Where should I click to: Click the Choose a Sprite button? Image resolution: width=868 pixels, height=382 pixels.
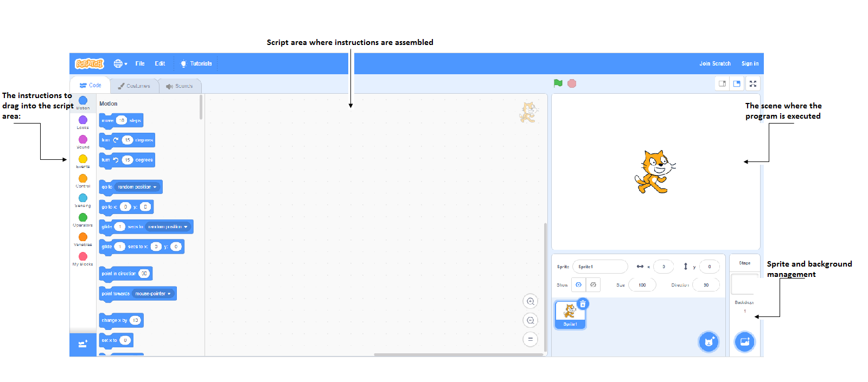709,341
